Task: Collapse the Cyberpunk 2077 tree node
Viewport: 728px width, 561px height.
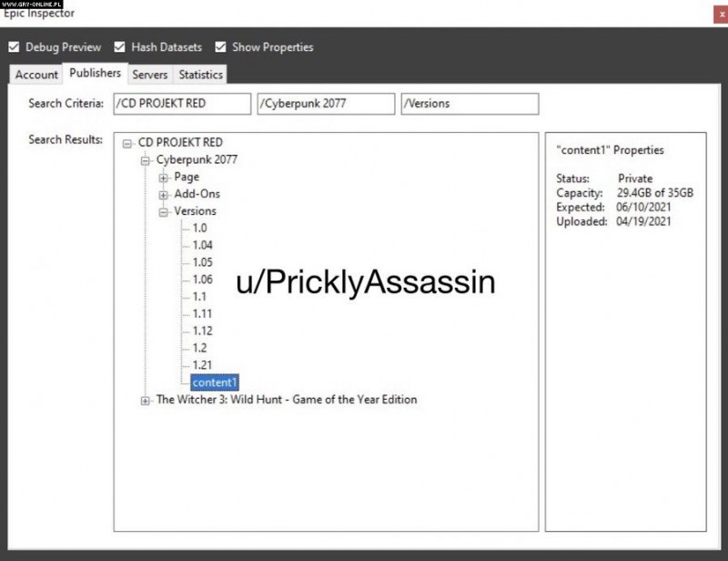Action: (x=146, y=161)
